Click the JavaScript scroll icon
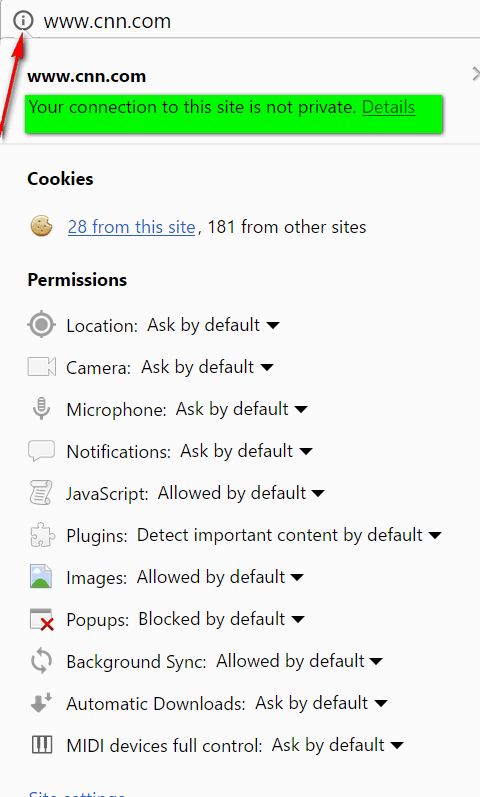 pyautogui.click(x=41, y=493)
